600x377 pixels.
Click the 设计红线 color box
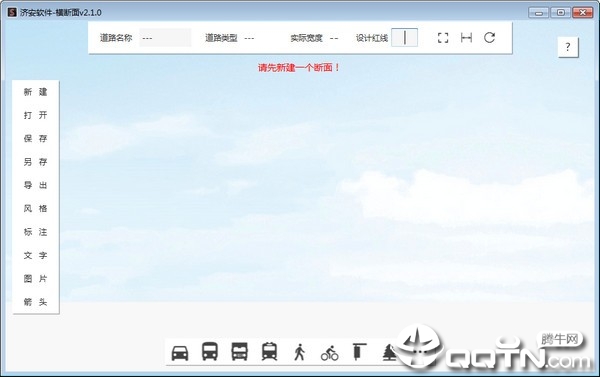coord(404,38)
